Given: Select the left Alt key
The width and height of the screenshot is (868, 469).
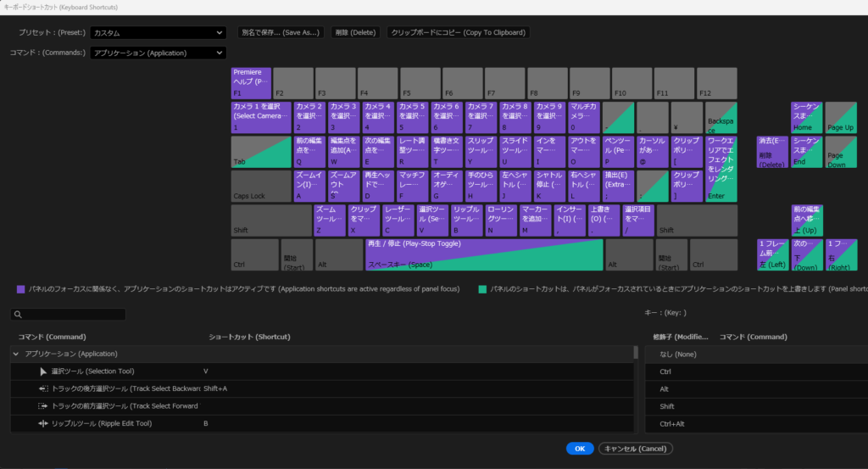Looking at the screenshot, I should pos(339,254).
